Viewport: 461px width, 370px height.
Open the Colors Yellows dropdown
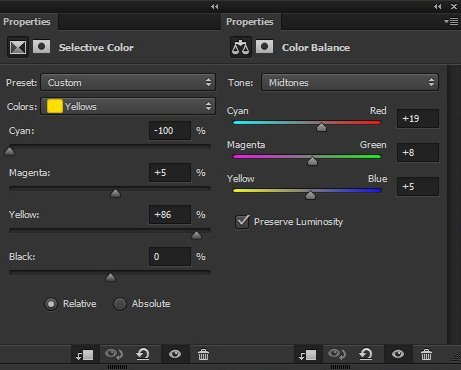coord(128,106)
